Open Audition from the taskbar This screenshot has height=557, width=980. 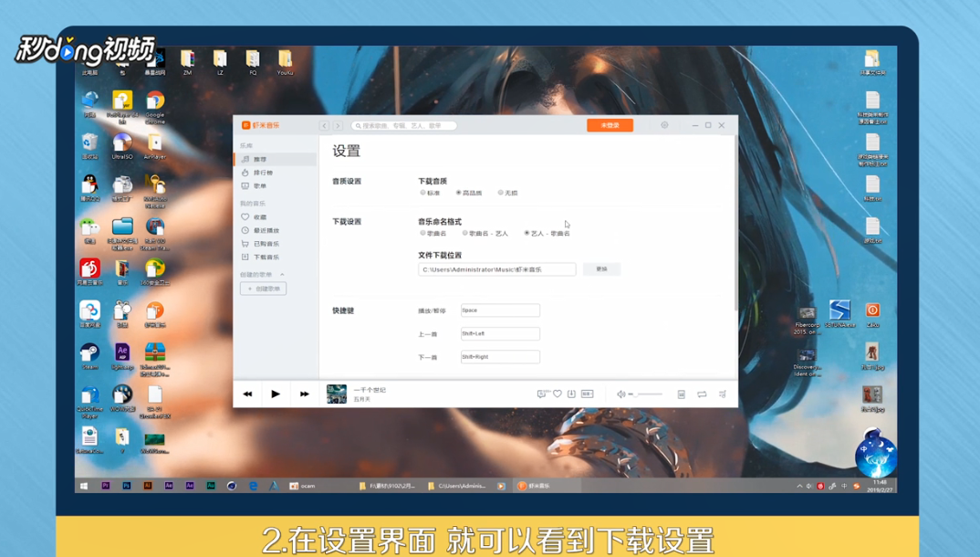[x=211, y=486]
